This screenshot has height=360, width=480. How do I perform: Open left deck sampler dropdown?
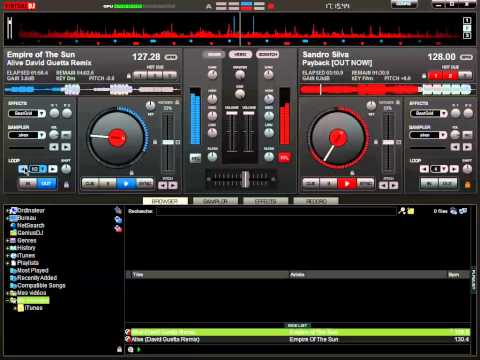[42, 135]
